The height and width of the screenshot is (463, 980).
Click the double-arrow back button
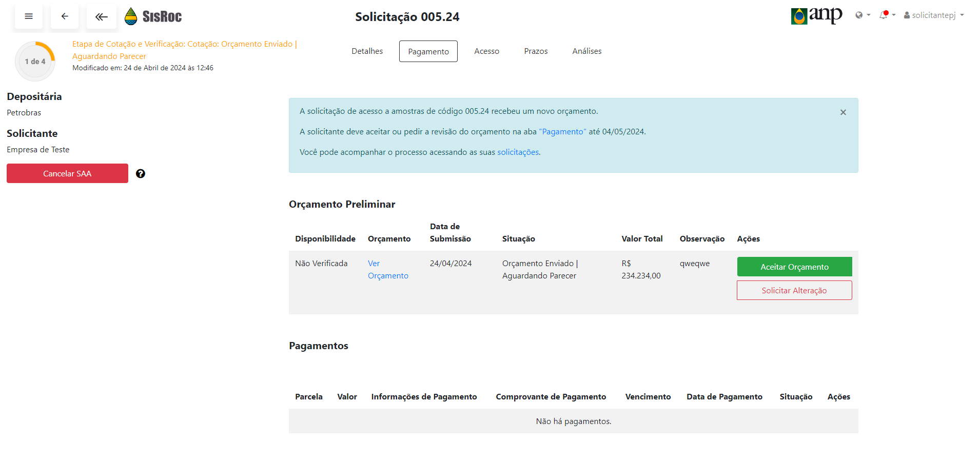coord(101,16)
